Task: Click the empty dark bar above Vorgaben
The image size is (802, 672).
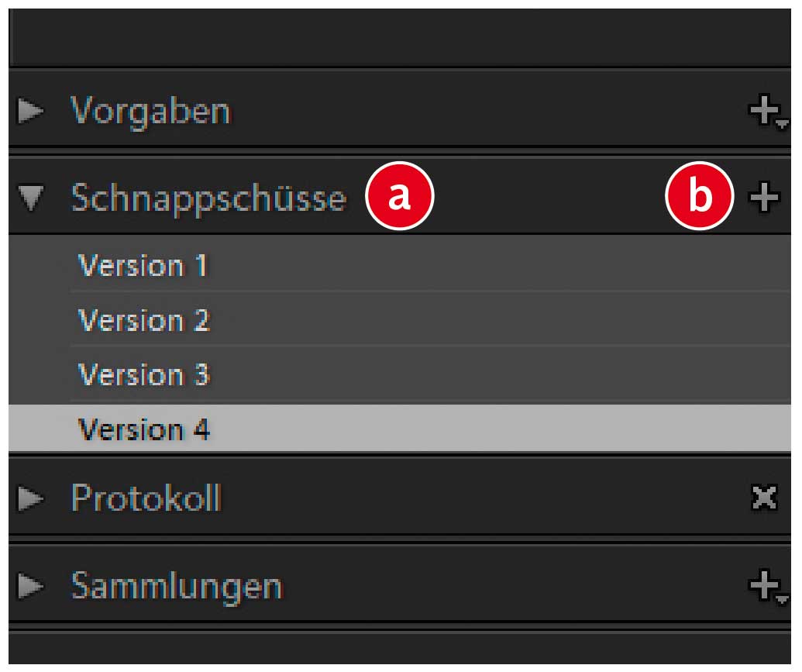Action: point(400,37)
